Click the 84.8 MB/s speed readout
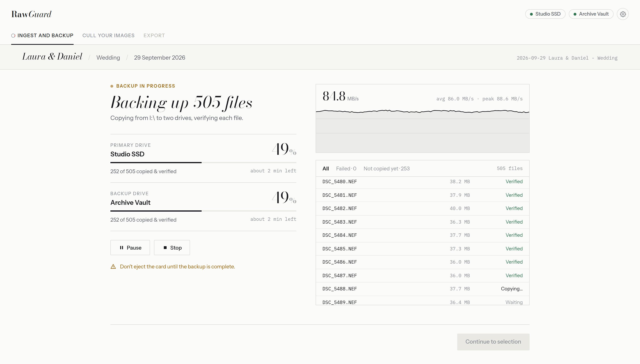The height and width of the screenshot is (364, 640). (340, 96)
